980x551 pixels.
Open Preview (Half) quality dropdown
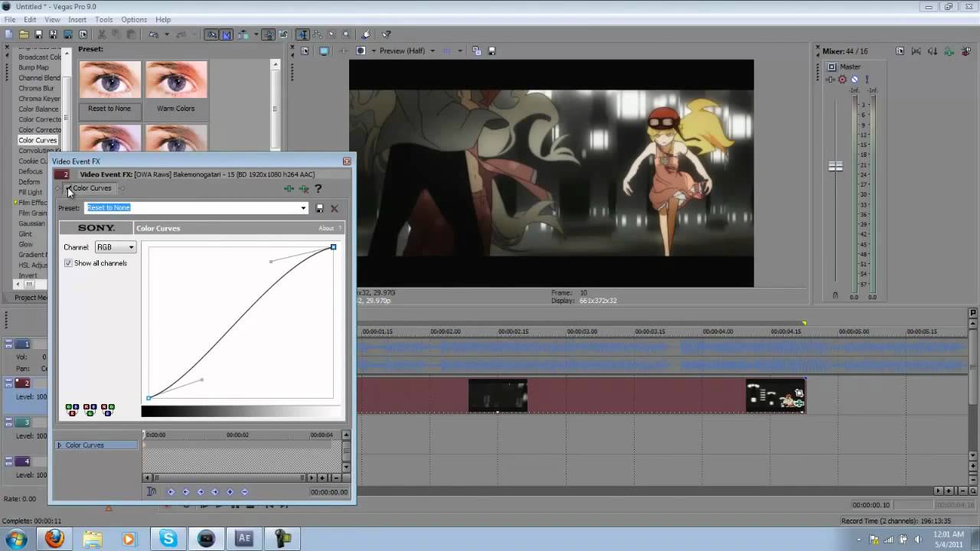tap(433, 51)
